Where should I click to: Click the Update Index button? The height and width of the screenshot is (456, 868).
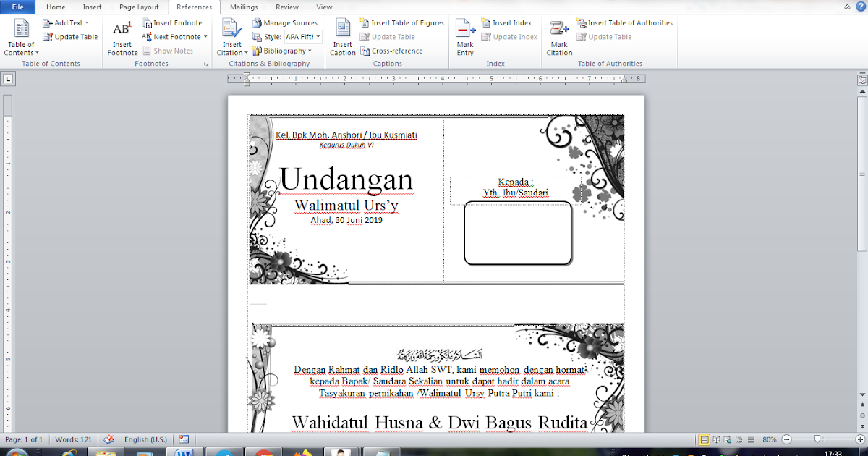coord(509,37)
